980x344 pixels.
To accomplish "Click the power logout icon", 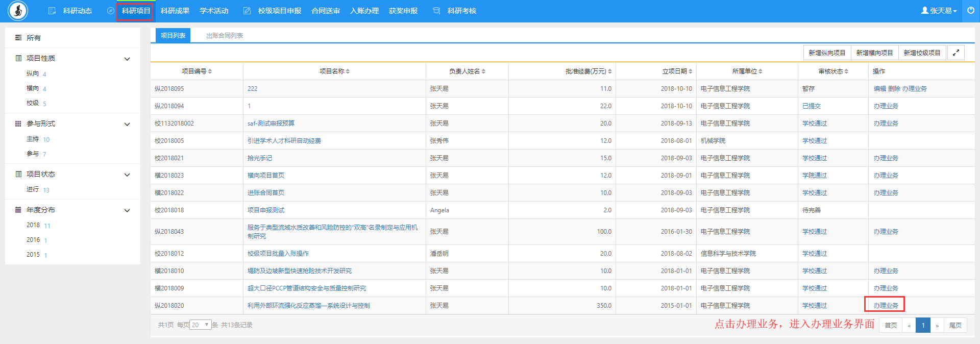I will click(x=970, y=10).
